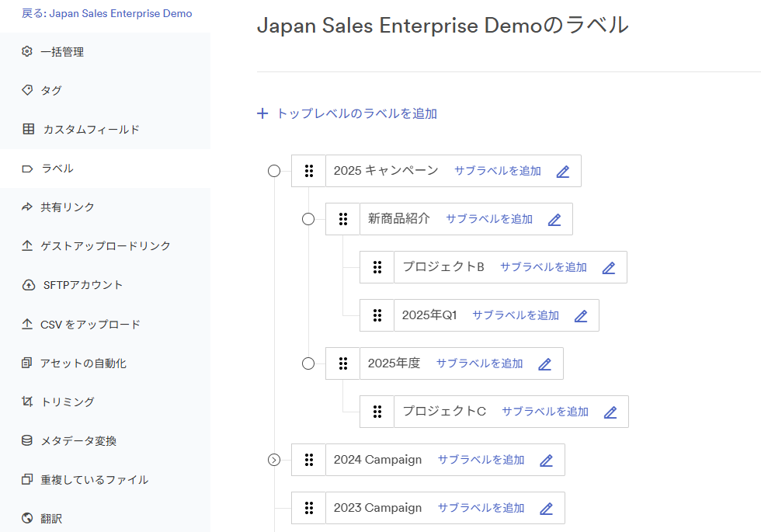Edit the 新商品紹介 label with pencil icon
Image resolution: width=761 pixels, height=532 pixels.
[x=554, y=219]
